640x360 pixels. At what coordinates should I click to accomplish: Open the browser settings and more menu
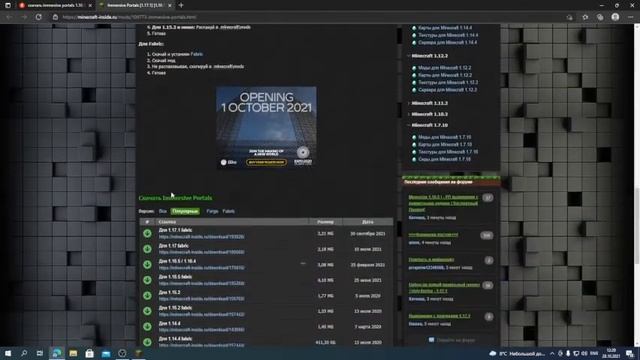pos(631,17)
